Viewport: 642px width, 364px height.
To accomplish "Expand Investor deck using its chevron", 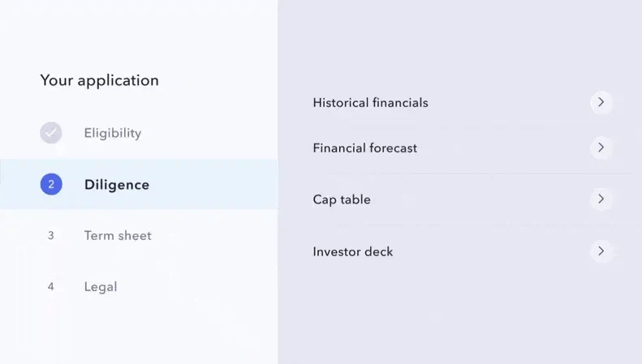I will pos(601,251).
